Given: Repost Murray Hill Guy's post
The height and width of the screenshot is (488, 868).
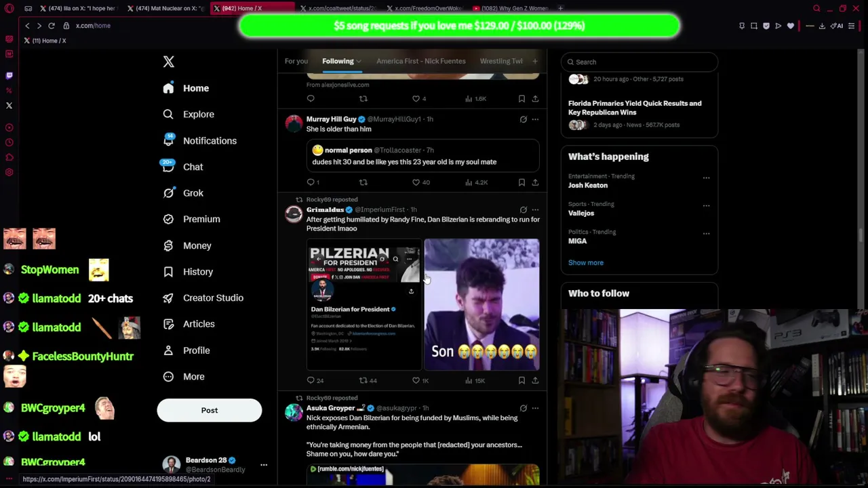Looking at the screenshot, I should (x=363, y=182).
